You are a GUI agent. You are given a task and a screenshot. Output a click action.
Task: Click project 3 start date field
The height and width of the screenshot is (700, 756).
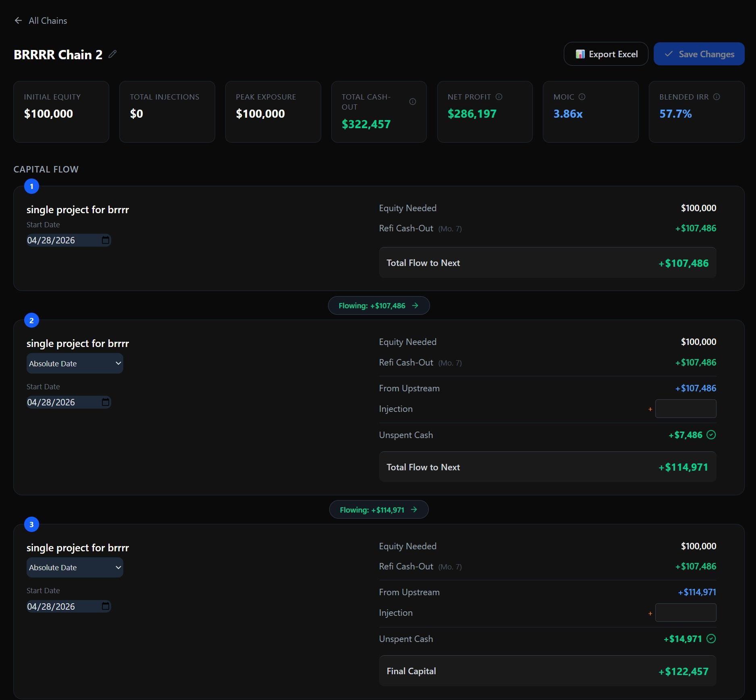tap(69, 606)
